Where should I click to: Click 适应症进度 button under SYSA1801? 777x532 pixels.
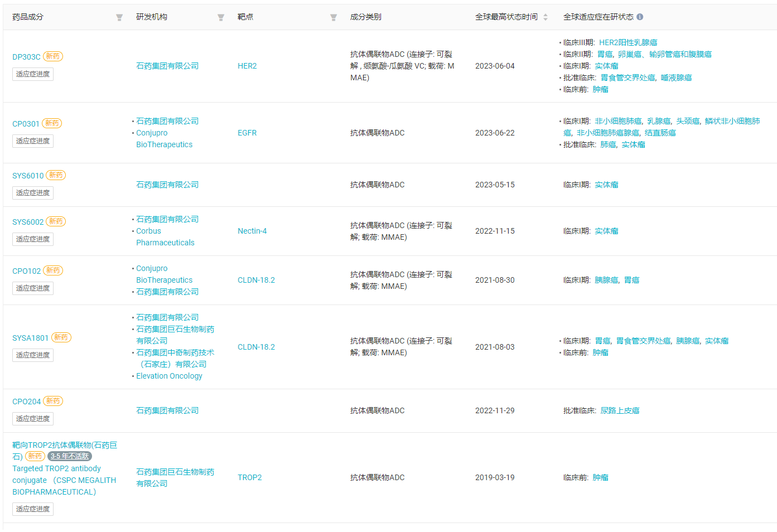(33, 355)
